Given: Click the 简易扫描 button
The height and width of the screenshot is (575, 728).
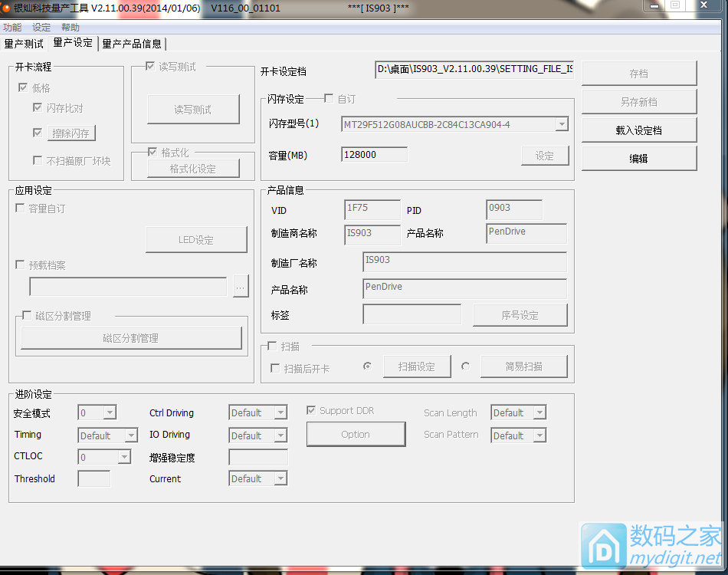Looking at the screenshot, I should [x=524, y=366].
